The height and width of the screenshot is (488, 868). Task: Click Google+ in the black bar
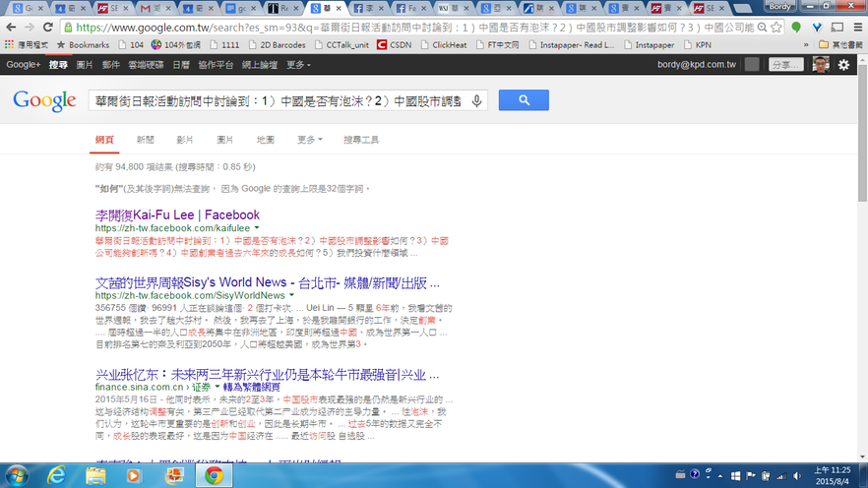(24, 65)
